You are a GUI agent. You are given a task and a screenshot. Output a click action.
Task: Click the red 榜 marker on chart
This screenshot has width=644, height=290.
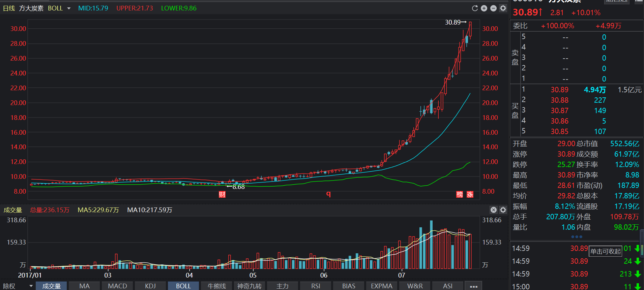460,194
